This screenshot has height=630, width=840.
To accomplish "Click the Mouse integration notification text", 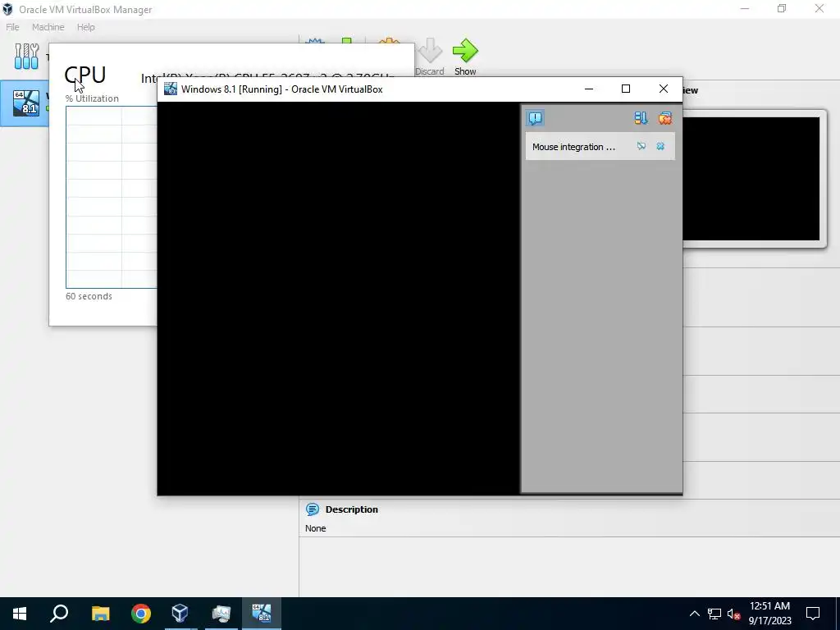I will 573,147.
